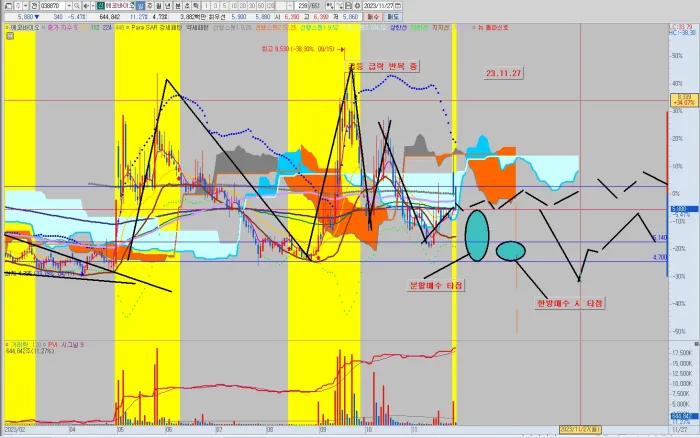The image size is (700, 438).
Task: Select the 30 interval button
Action: coord(252,6)
